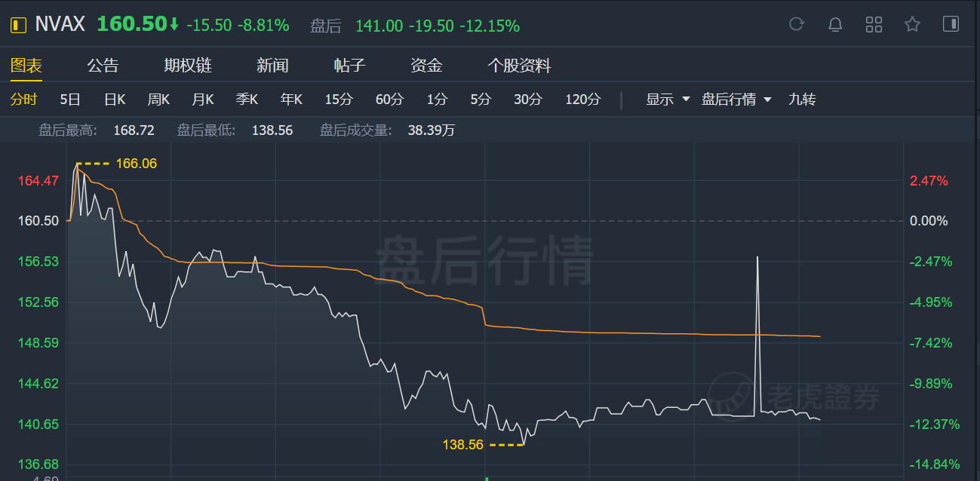Click the yellow stock market badge icon

click(x=17, y=25)
